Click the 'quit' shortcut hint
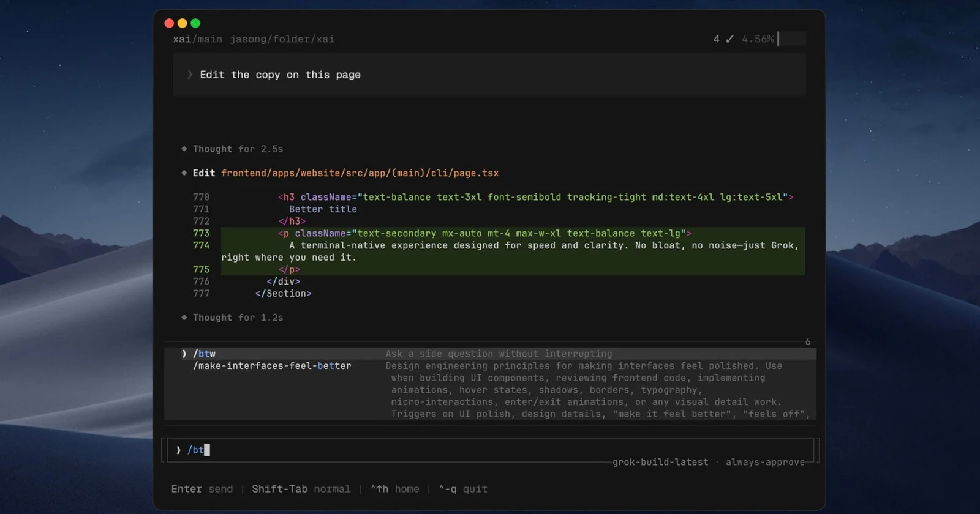 [463, 489]
